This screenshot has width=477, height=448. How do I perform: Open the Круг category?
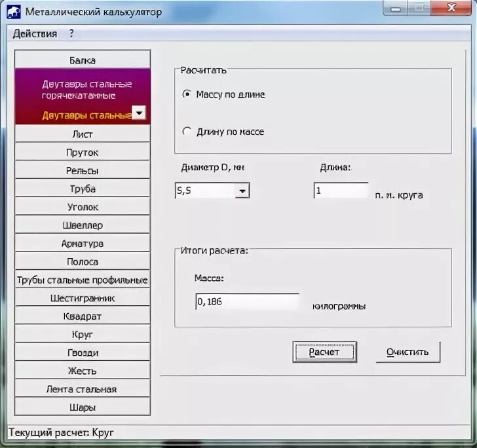(83, 335)
